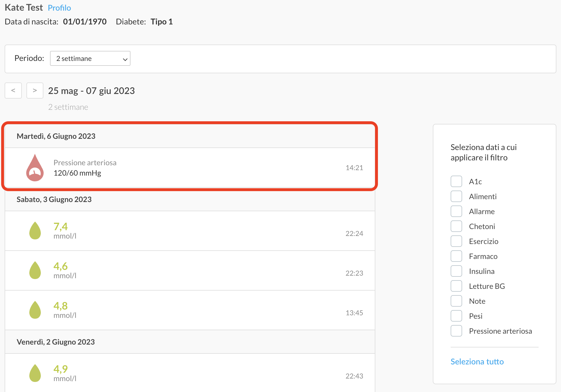Check the Alimenti filter checkbox
Image resolution: width=561 pixels, height=392 pixels.
point(456,197)
